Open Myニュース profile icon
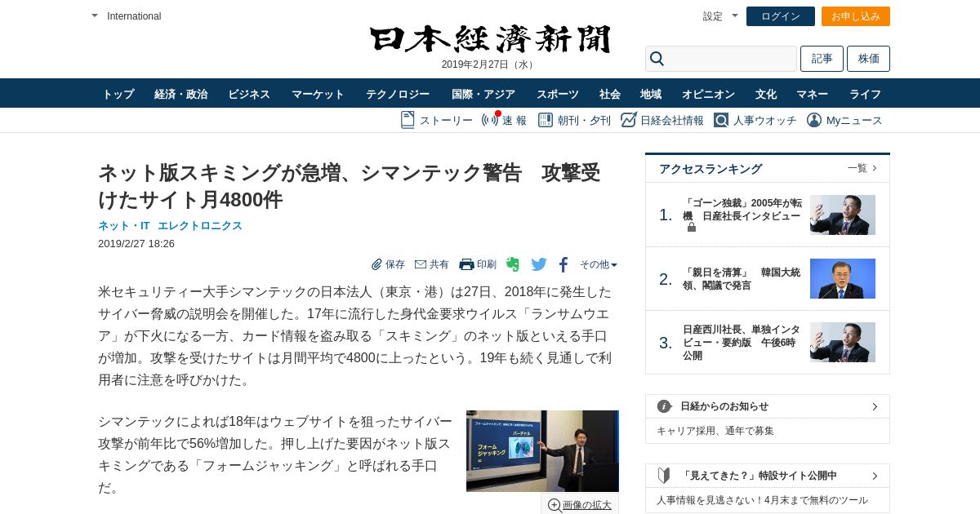 [x=814, y=120]
